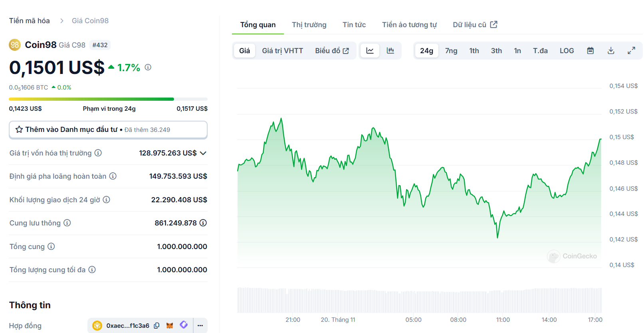Open info icon next to Cung lưu thông label
Viewport: 644px width, 333px height.
click(x=67, y=223)
